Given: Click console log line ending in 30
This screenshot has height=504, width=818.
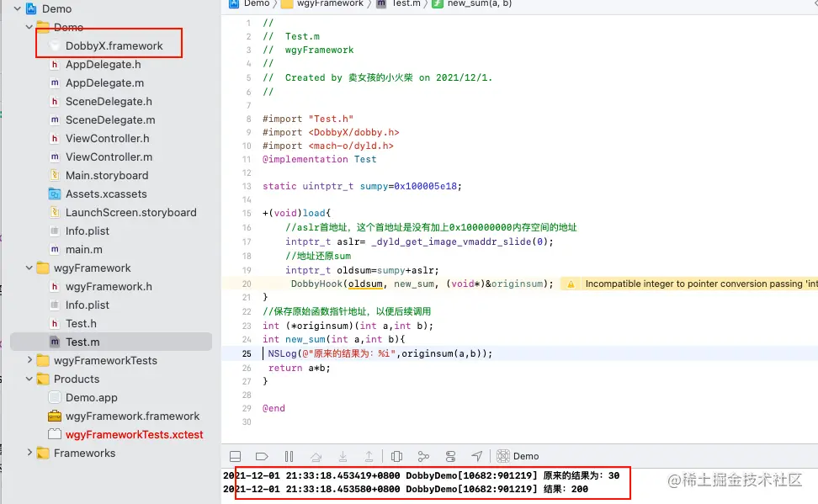Looking at the screenshot, I should [x=422, y=476].
